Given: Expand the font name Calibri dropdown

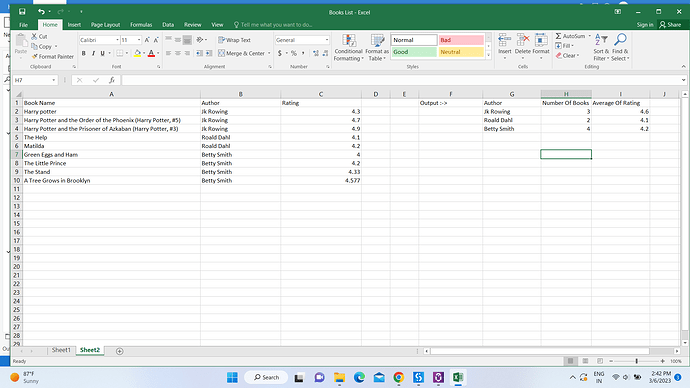Looking at the screenshot, I should (117, 40).
